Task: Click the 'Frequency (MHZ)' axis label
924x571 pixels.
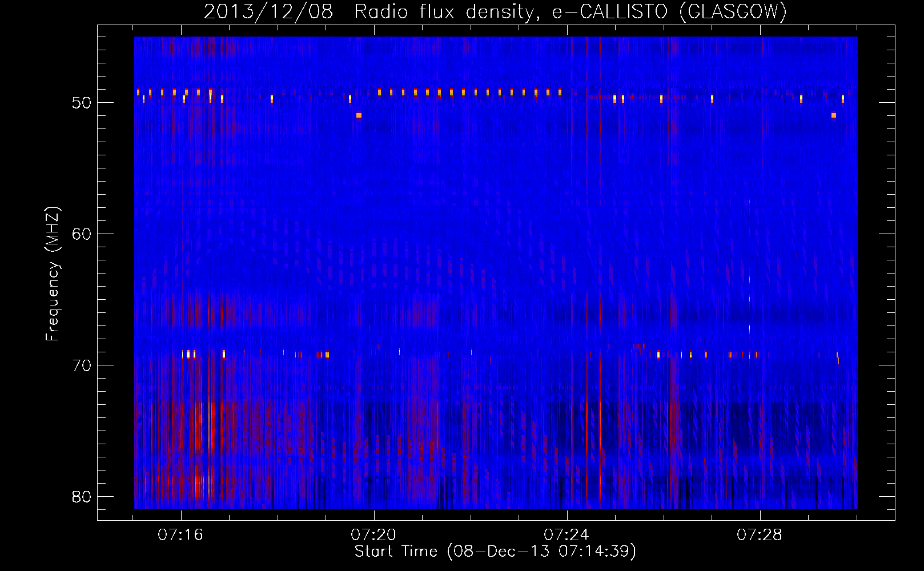Action: [x=53, y=274]
